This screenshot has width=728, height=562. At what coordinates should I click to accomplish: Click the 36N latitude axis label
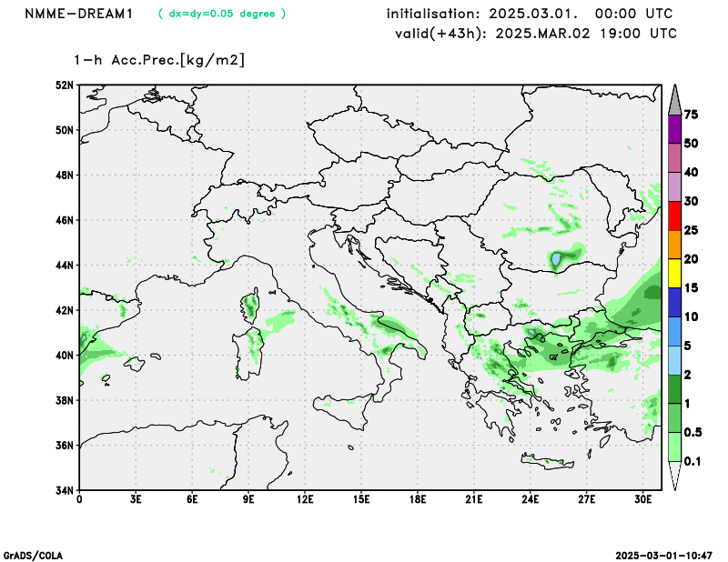click(x=65, y=445)
